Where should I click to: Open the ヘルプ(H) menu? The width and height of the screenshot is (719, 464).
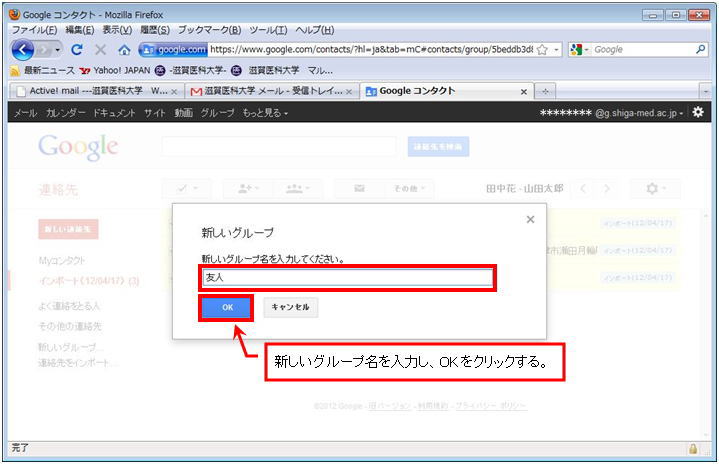[315, 30]
